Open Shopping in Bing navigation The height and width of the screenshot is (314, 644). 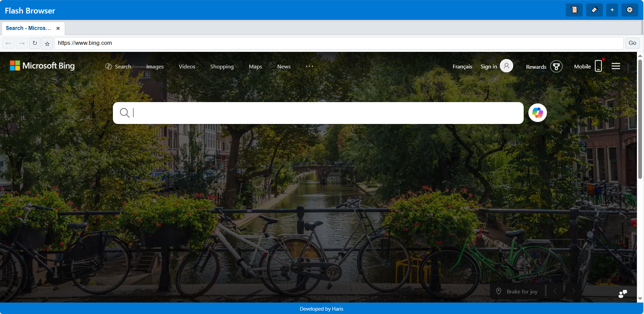(x=222, y=67)
